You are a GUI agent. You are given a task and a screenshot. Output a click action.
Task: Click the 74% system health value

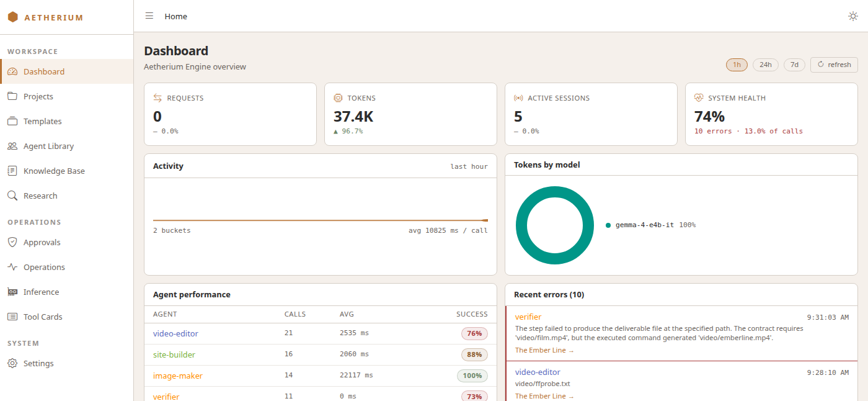pyautogui.click(x=709, y=116)
